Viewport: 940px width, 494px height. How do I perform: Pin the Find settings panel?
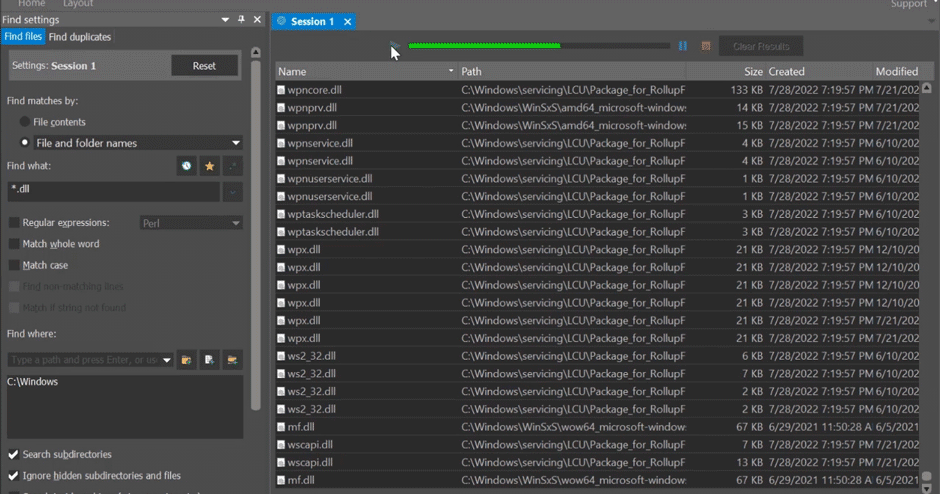coord(241,20)
